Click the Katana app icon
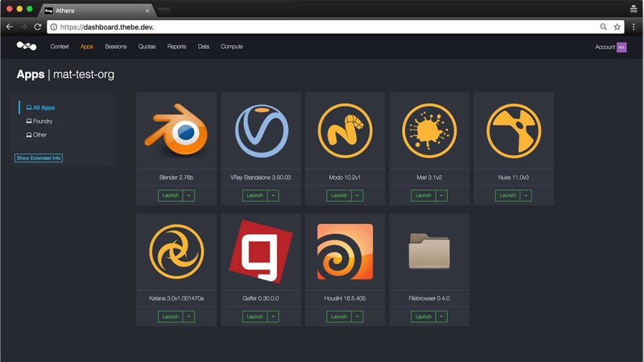 176,252
